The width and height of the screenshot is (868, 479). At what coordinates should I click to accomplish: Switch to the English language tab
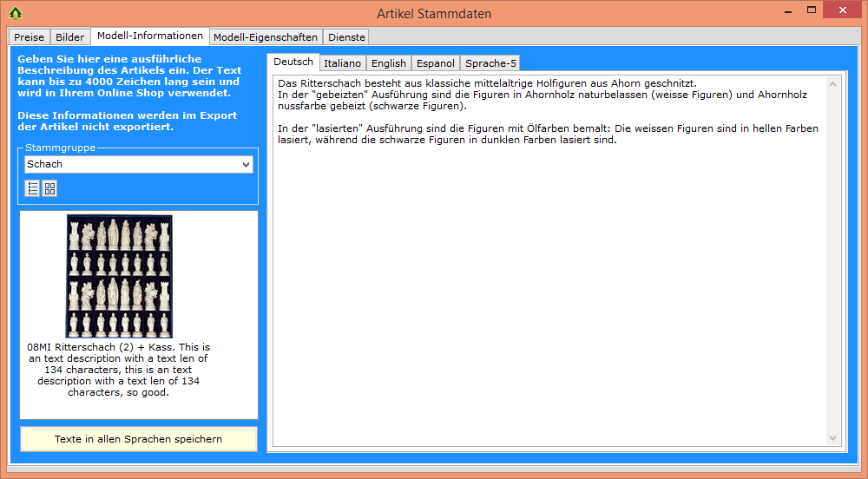pos(389,63)
